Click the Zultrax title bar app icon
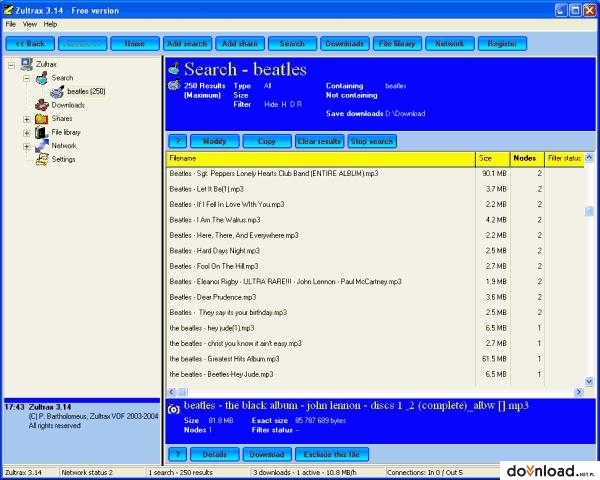 pyautogui.click(x=8, y=10)
